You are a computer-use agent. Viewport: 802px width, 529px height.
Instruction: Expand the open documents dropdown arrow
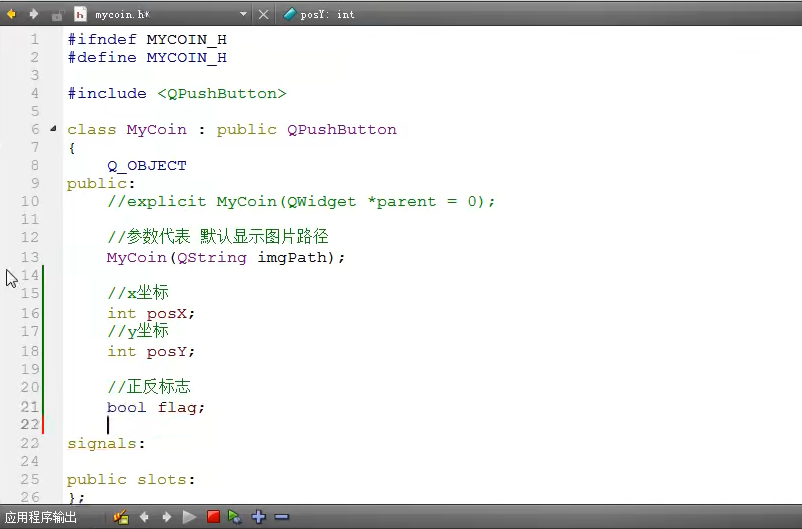pyautogui.click(x=243, y=14)
